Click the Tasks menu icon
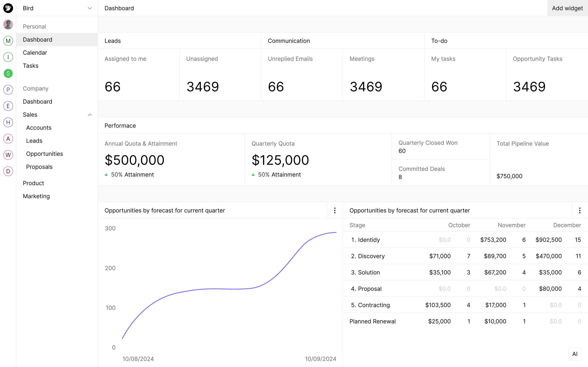This screenshot has height=367, width=588. pyautogui.click(x=30, y=65)
